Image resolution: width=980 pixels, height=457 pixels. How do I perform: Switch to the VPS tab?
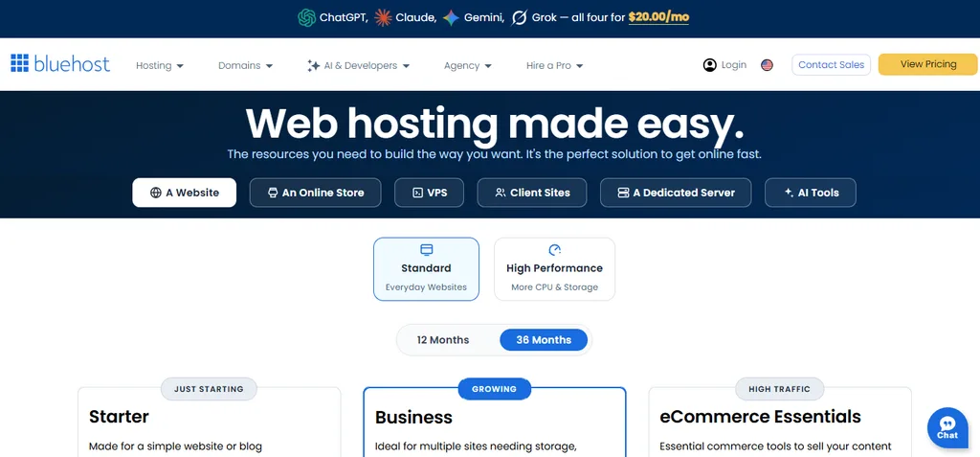point(430,193)
